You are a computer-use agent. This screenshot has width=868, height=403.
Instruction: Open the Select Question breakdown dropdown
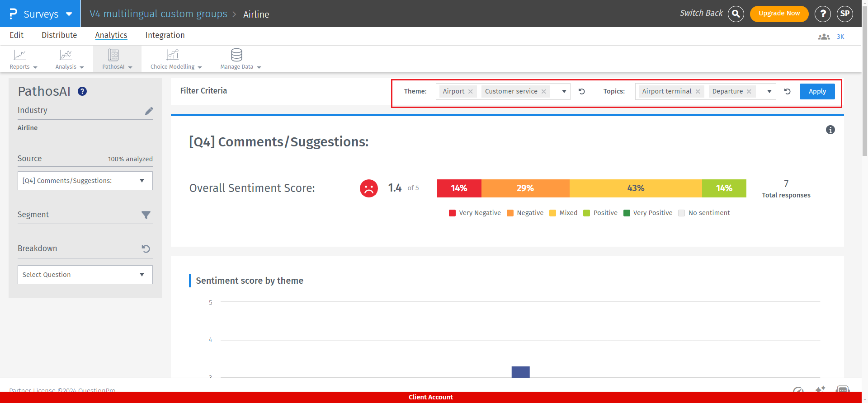[x=85, y=275]
